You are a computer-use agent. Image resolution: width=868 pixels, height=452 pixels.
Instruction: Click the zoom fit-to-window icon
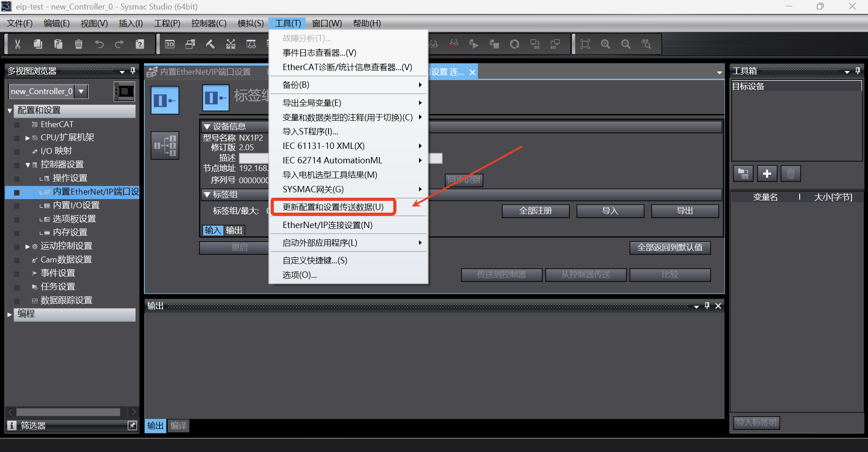585,44
